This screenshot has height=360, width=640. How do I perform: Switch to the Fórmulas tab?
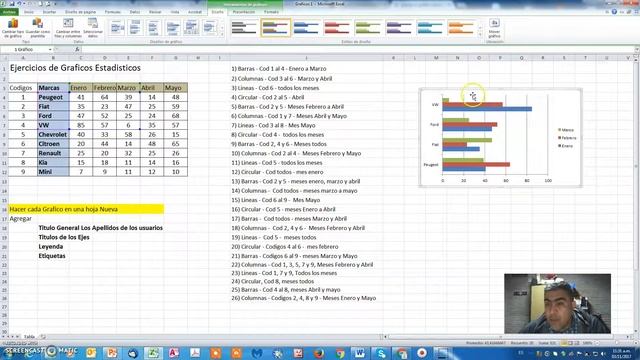[113, 12]
